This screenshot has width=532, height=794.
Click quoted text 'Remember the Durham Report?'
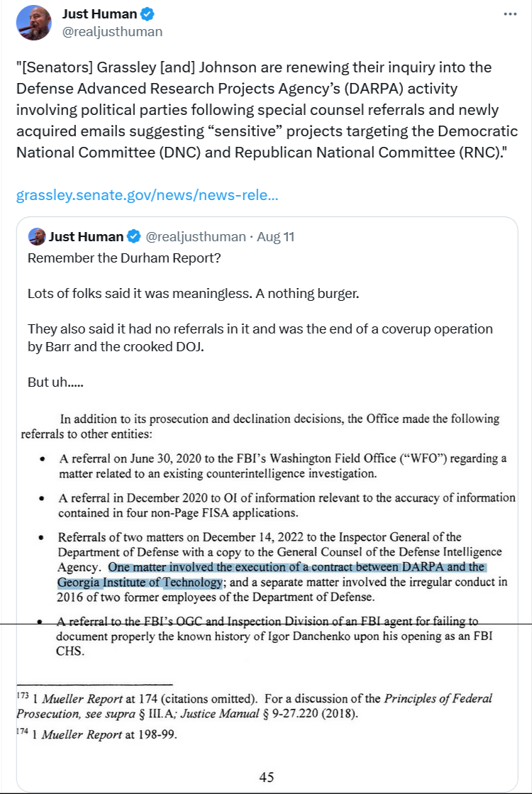124,257
